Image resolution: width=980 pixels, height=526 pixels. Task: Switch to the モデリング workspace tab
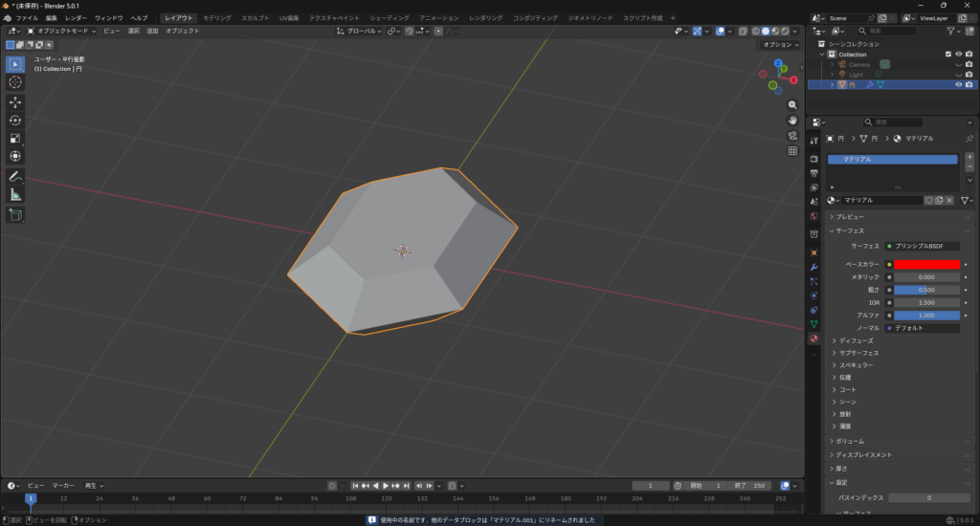click(216, 18)
